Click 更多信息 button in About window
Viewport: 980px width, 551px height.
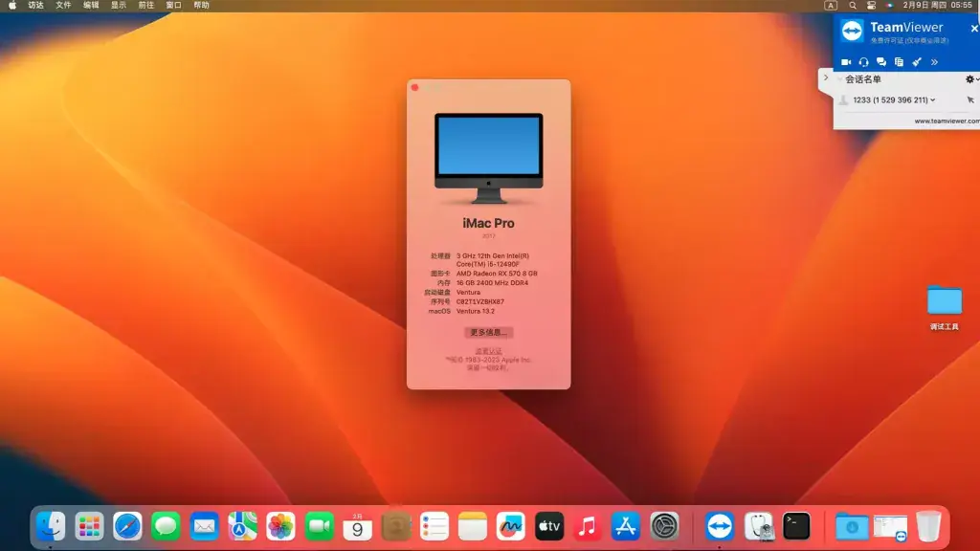coord(488,332)
